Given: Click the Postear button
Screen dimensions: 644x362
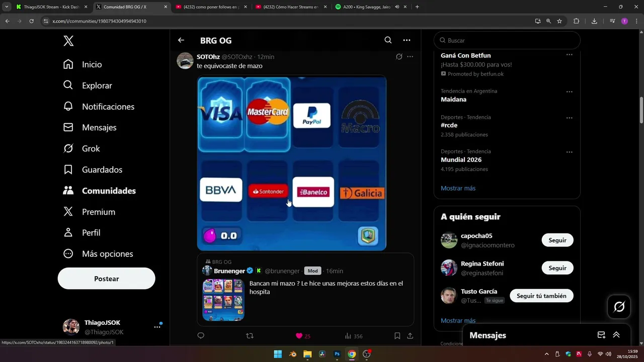Looking at the screenshot, I should pos(107,279).
